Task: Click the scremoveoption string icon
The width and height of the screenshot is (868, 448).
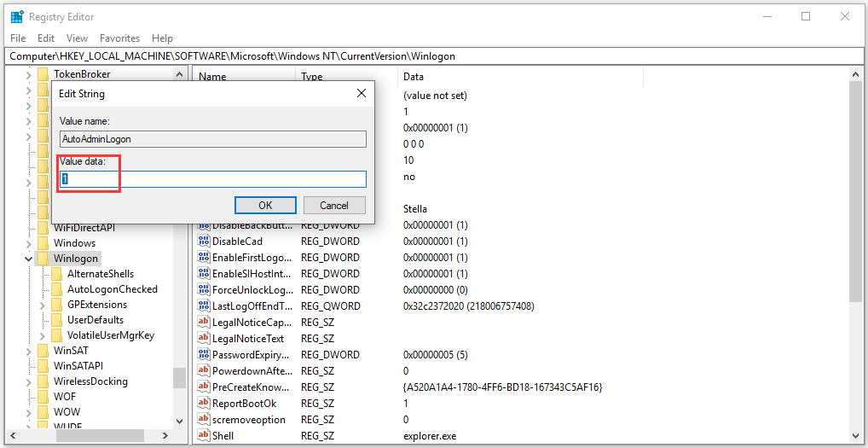Action: pos(204,419)
